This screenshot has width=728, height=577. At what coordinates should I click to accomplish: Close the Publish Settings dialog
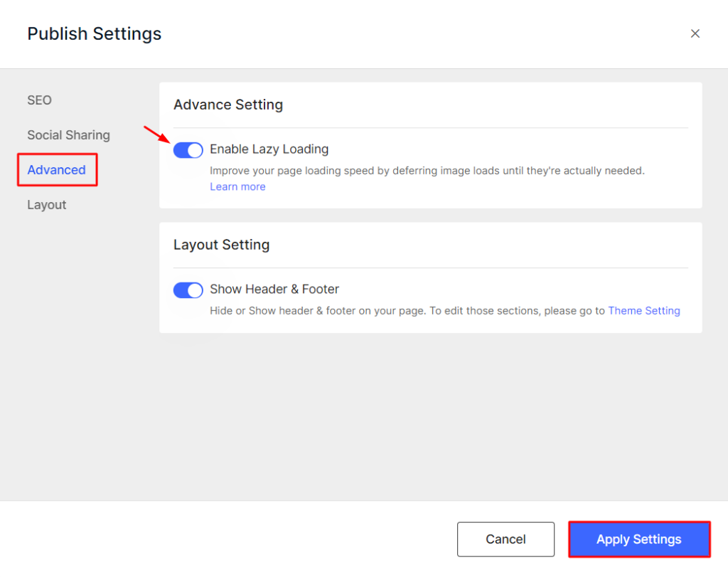click(x=695, y=33)
